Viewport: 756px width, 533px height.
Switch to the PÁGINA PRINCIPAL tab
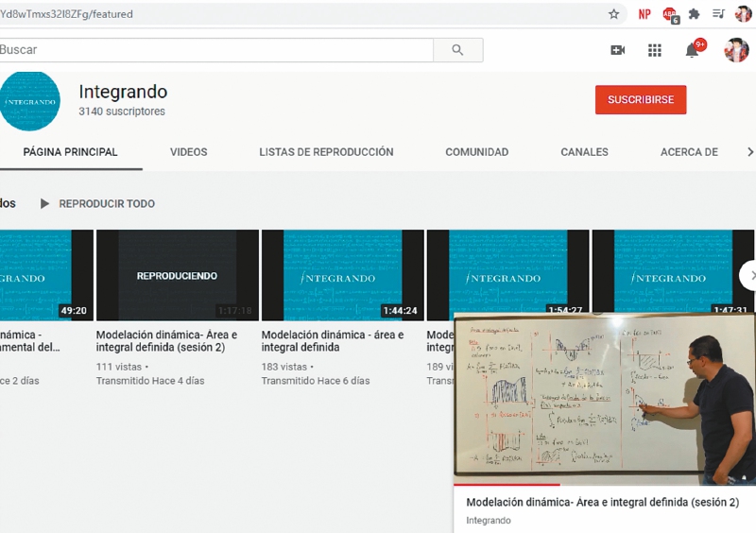(70, 152)
